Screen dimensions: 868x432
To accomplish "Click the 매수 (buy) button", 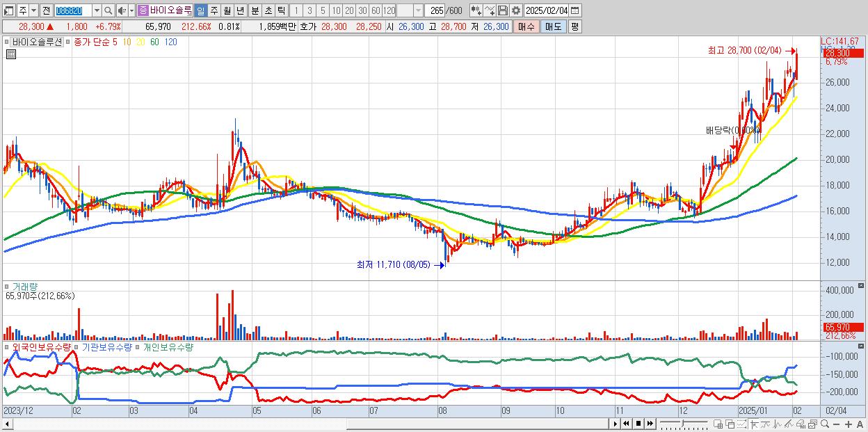I will point(527,26).
